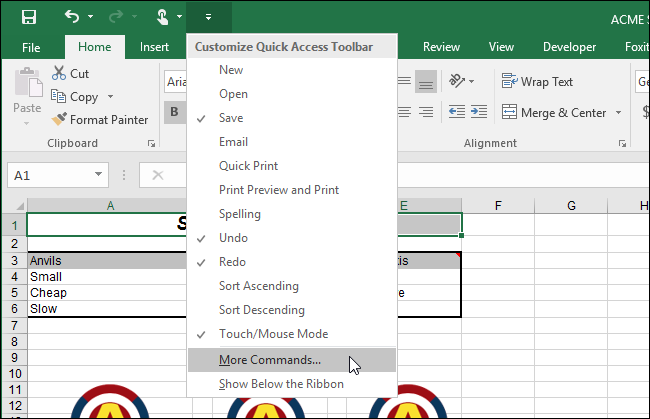Click the Decrease Indent icon
This screenshot has height=419, width=650.
[x=457, y=112]
